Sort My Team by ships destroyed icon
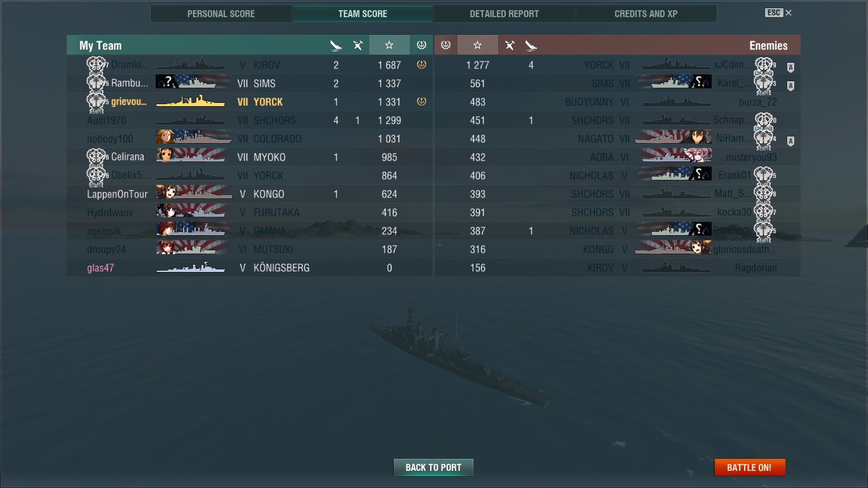 tap(336, 45)
